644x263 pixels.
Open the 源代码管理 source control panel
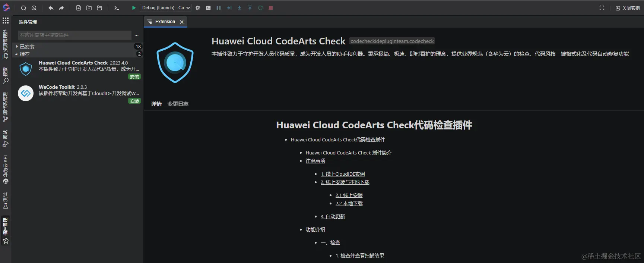point(6,107)
